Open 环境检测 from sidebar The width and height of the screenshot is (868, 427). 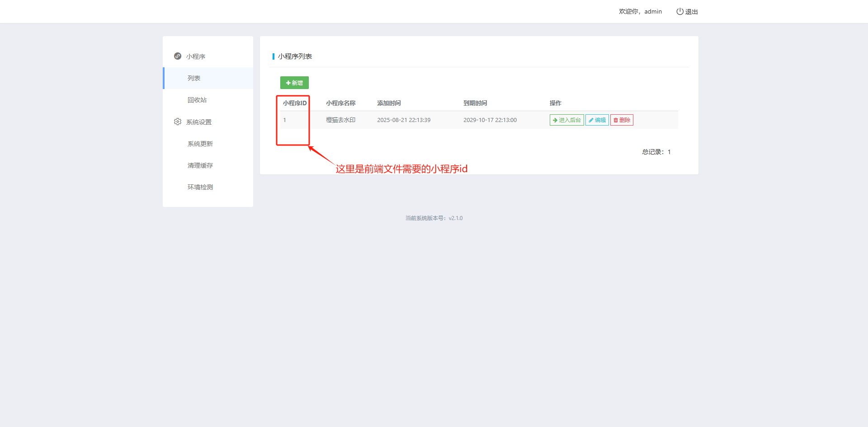(x=200, y=187)
